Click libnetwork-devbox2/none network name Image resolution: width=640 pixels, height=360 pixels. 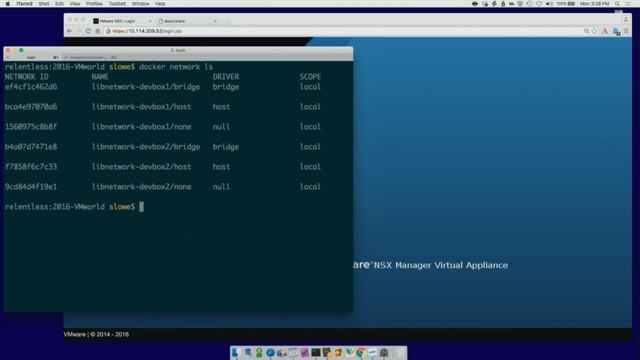tap(141, 187)
